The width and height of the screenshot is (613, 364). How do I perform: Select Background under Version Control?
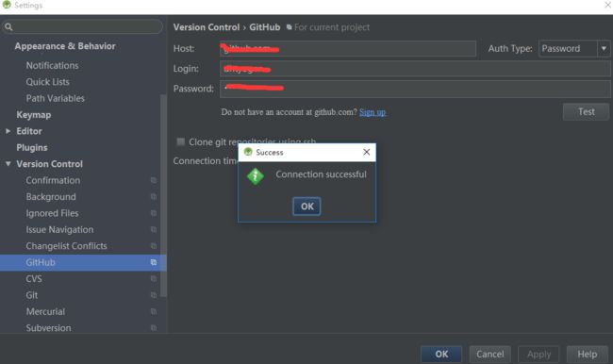tap(51, 197)
